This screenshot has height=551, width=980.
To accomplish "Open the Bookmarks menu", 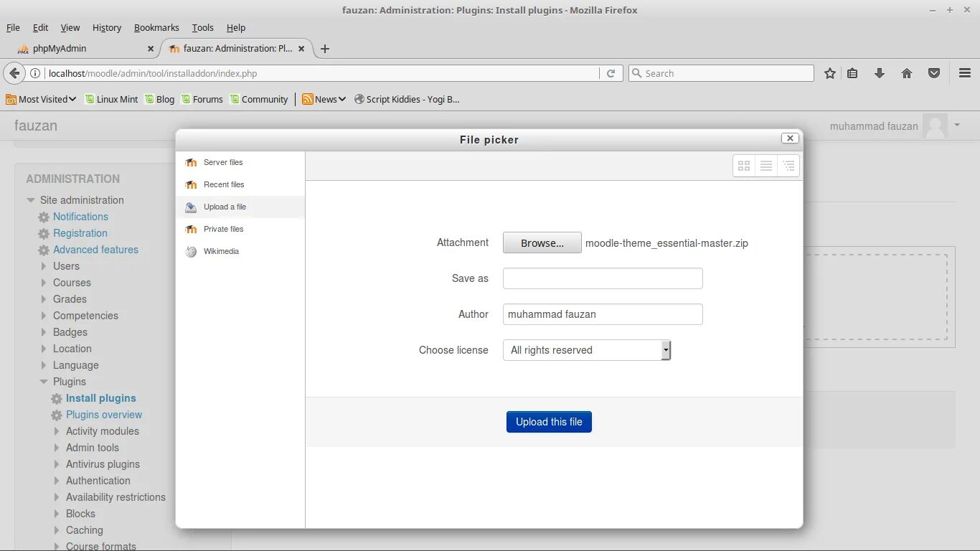I will click(x=156, y=27).
